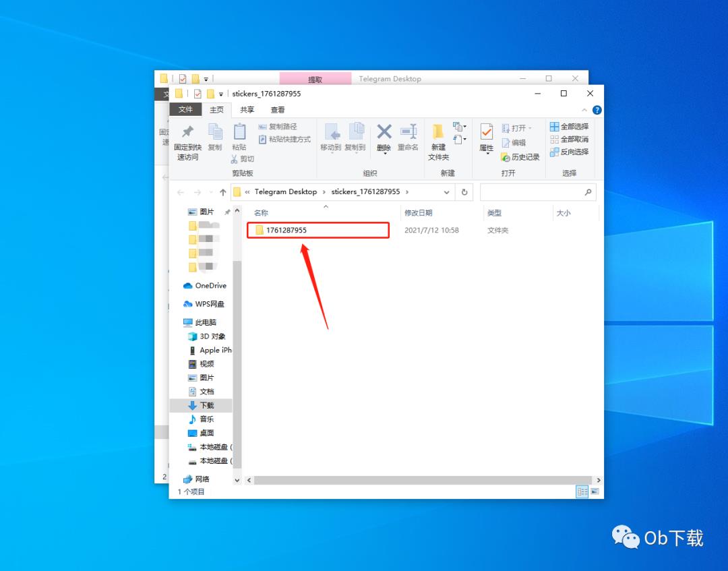Screen dimensions: 728x571
Task: Click Paste shortcut (粘贴快捷方式)
Action: pos(284,139)
